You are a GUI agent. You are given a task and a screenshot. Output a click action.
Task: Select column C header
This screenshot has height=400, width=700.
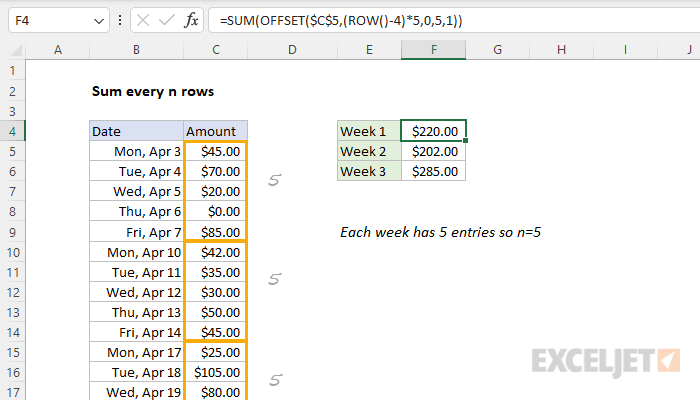click(x=216, y=50)
